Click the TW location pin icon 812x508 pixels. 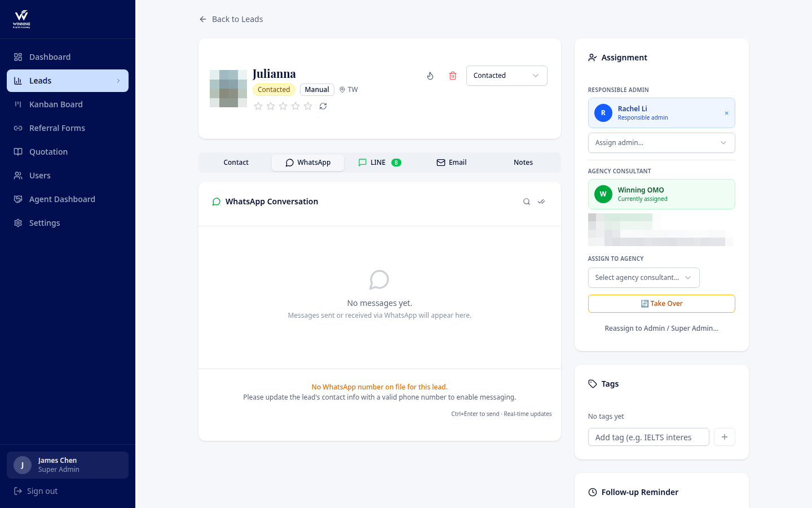pyautogui.click(x=342, y=90)
